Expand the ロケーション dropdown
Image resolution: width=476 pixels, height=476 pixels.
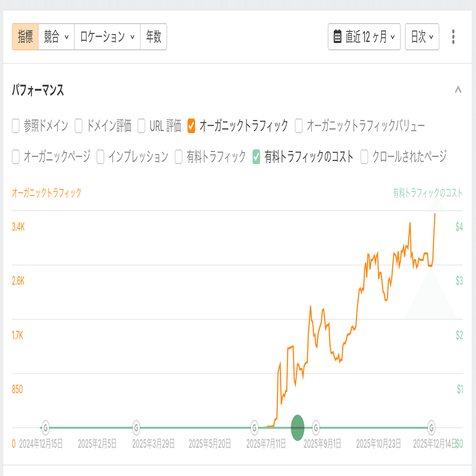tap(107, 37)
